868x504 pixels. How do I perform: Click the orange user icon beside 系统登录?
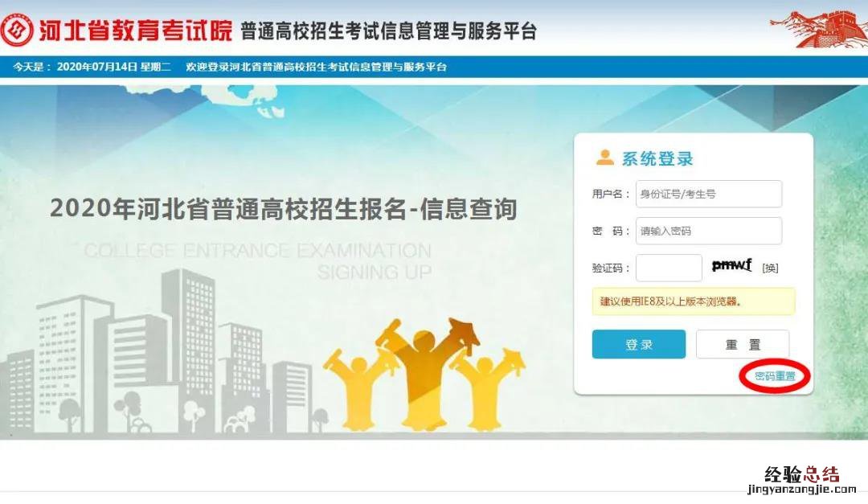604,158
